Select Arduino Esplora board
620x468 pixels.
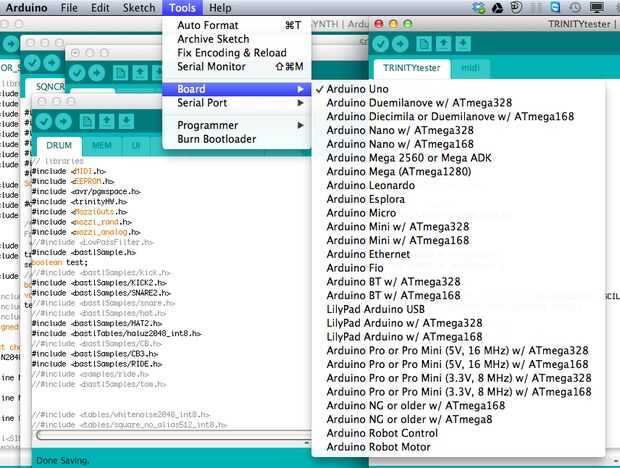click(459, 199)
